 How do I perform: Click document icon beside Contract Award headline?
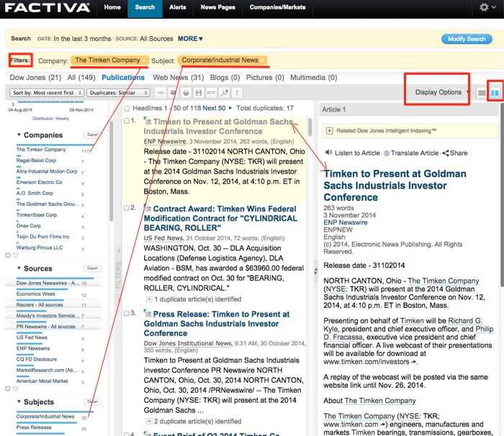point(148,209)
